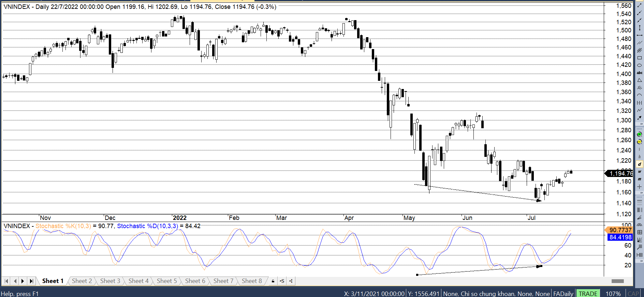Select the arrow drawing tool
This screenshot has width=644, height=297.
(640, 118)
